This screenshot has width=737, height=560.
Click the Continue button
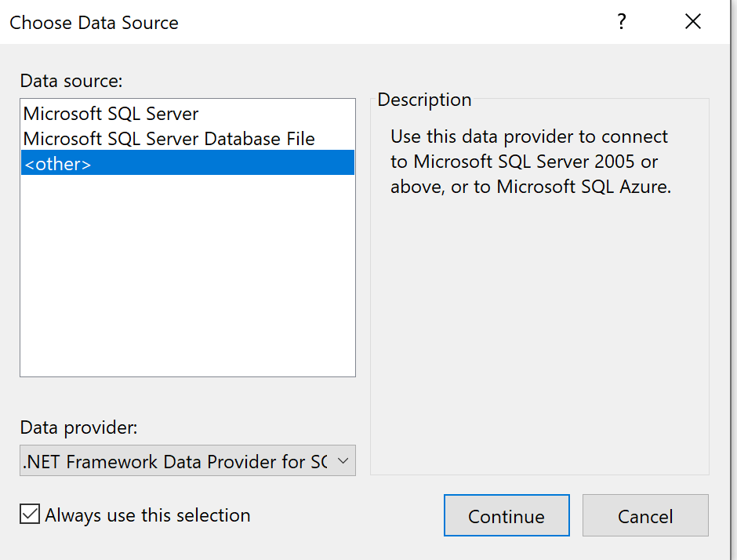point(506,515)
